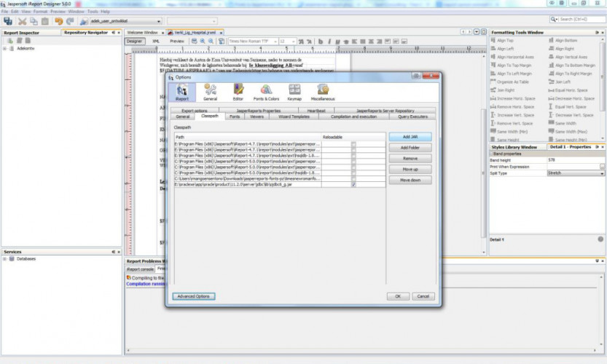Click the Paste clipboard icon

(45, 21)
